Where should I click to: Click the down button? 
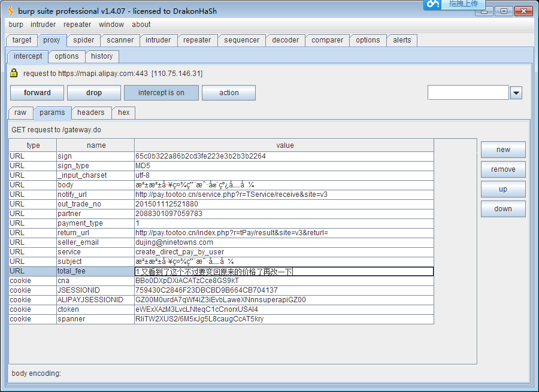point(503,209)
